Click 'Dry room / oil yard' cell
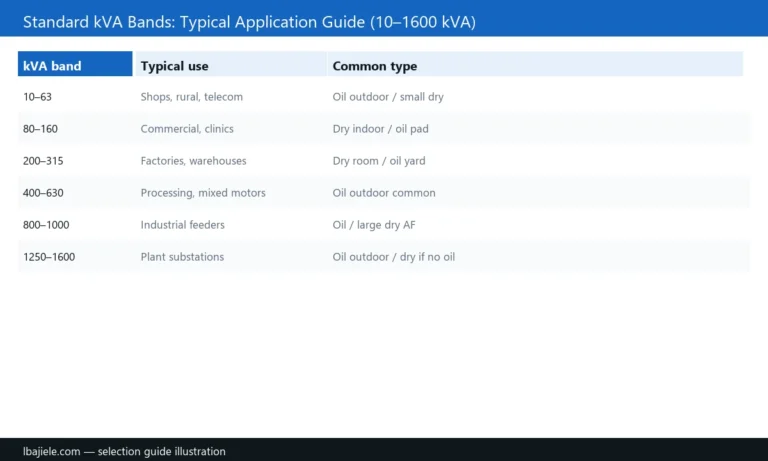768x461 pixels. (379, 161)
